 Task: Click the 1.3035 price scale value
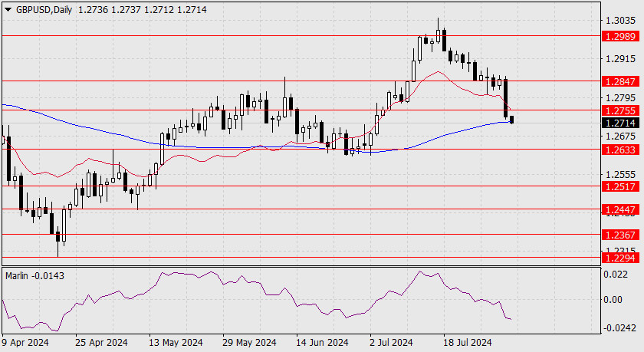coord(620,21)
